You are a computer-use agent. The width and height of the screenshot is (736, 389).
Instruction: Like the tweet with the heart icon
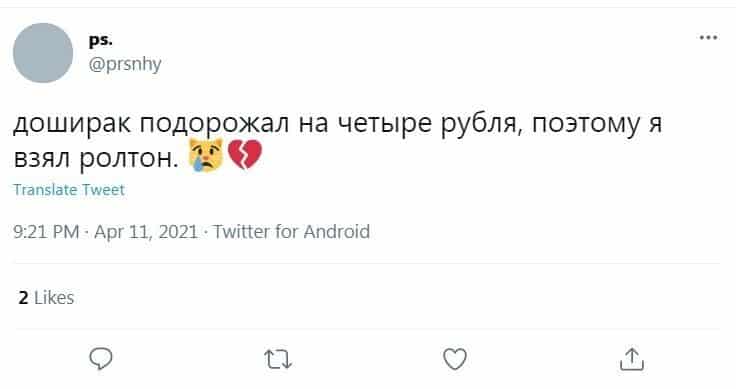(455, 359)
